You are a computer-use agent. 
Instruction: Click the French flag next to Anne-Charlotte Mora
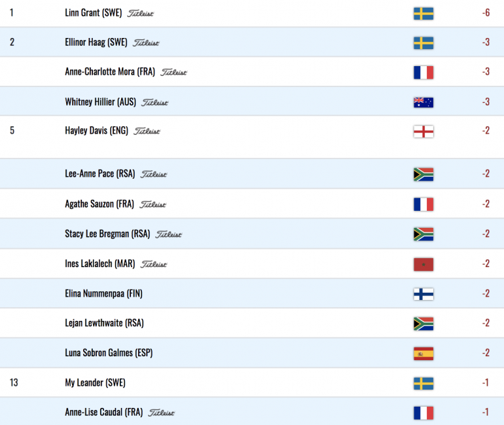pyautogui.click(x=423, y=72)
